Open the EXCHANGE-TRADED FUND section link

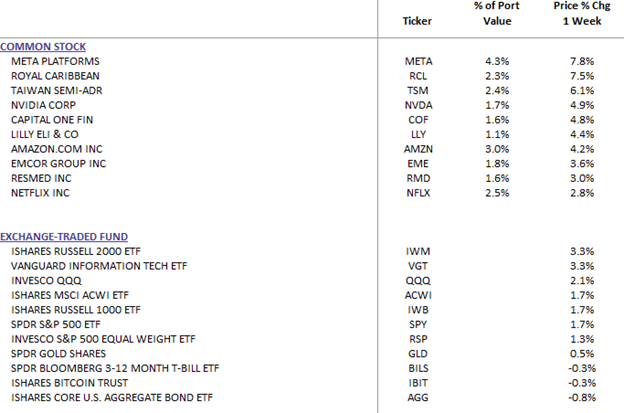click(64, 237)
